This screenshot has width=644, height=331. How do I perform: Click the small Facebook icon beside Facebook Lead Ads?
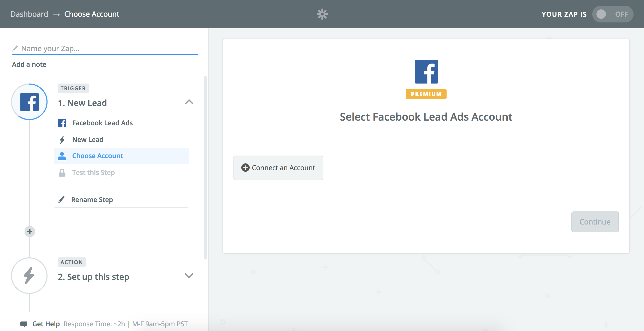tap(62, 123)
